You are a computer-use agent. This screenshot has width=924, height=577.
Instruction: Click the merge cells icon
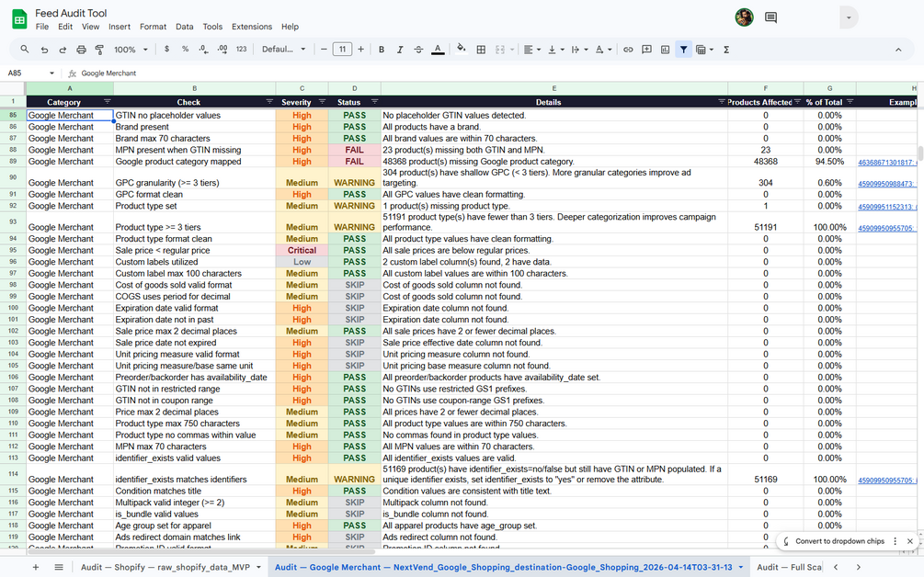(500, 50)
